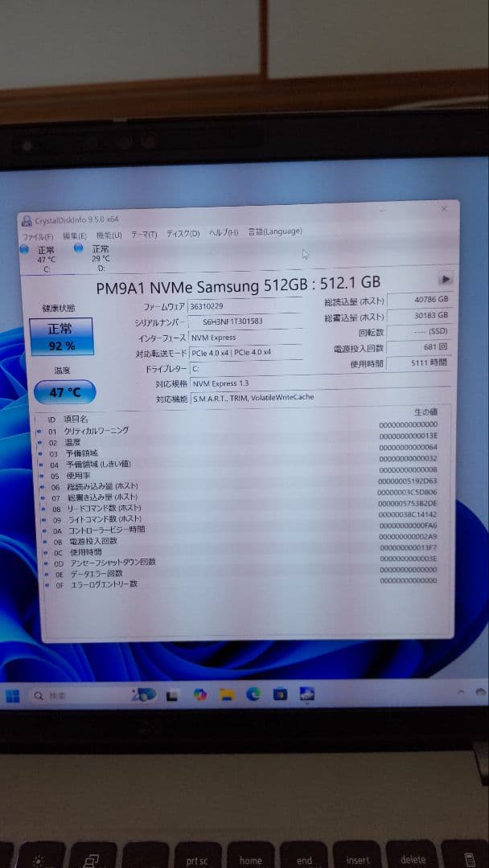Image resolution: width=489 pixels, height=868 pixels.
Task: Select SMART row 06 総読み込み量 (ホスト)
Action: point(237,485)
